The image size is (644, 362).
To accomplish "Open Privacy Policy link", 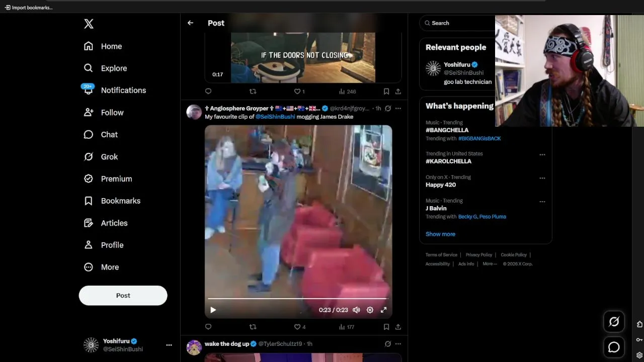I will [479, 255].
